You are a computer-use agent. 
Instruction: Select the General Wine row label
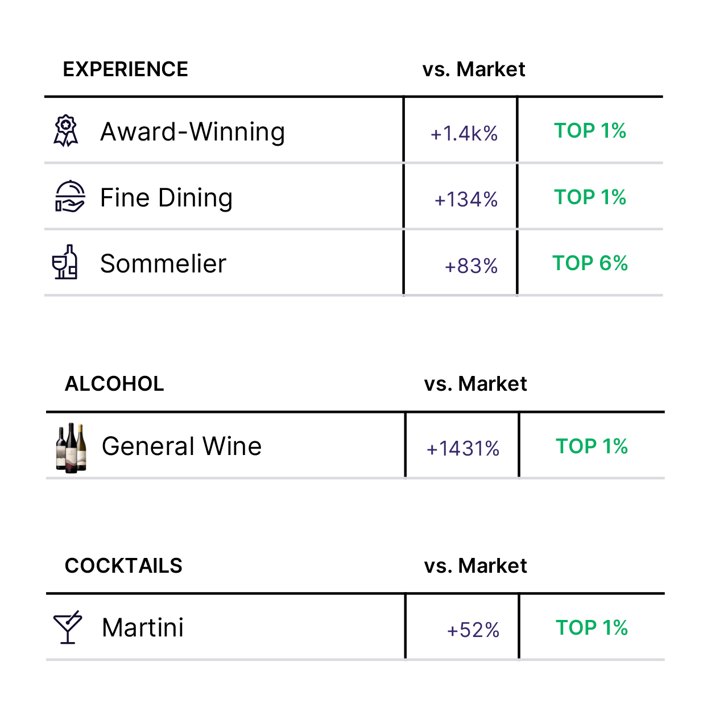click(181, 446)
